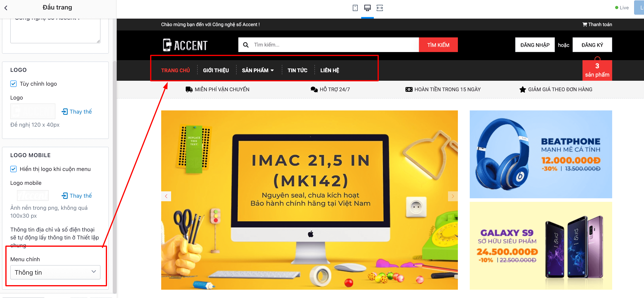This screenshot has width=644, height=298.
Task: Click the iMac 21,5 in slider banner
Action: (x=309, y=200)
